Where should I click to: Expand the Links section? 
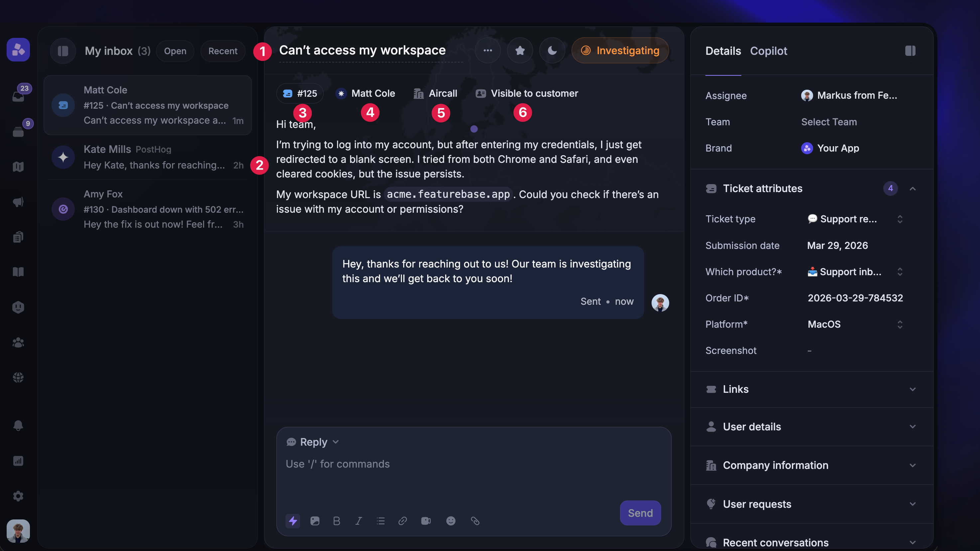[811, 389]
